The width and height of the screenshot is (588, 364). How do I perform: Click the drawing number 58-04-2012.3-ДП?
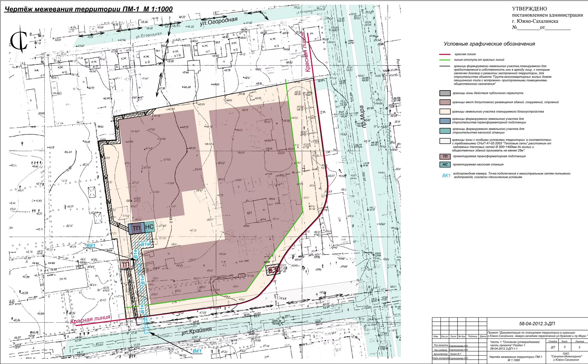(537, 324)
